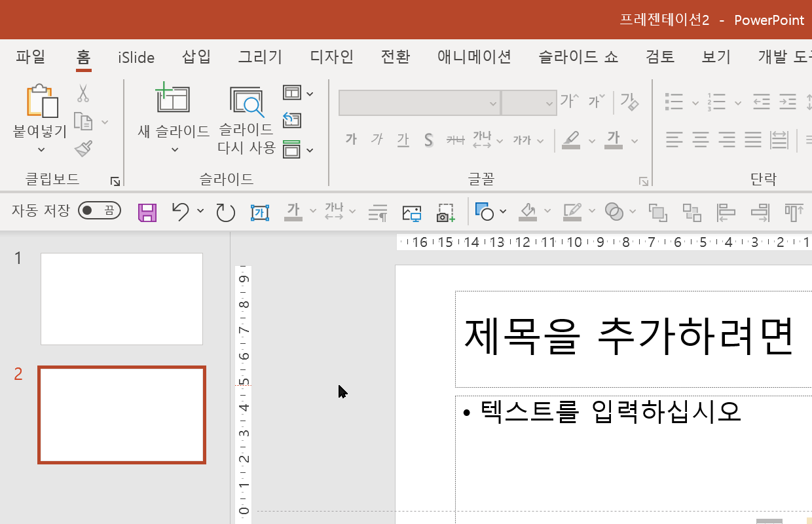Increase list indent level
The height and width of the screenshot is (524, 812).
point(787,102)
